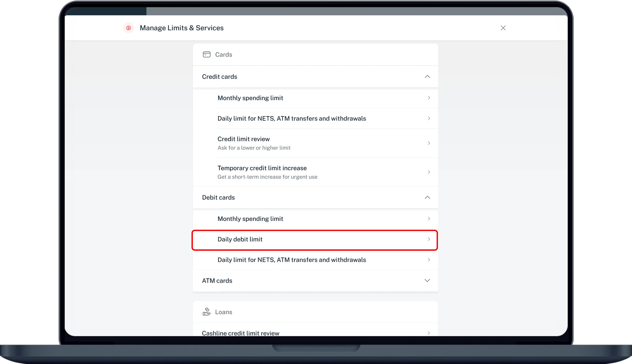Click chevron next to Cashline credit limit review

click(429, 333)
